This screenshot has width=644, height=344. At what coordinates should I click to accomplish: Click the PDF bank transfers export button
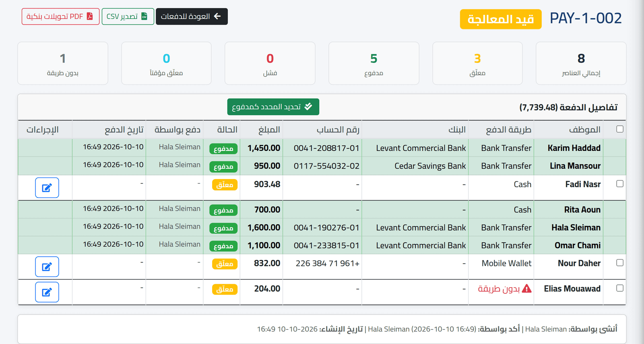pos(60,16)
